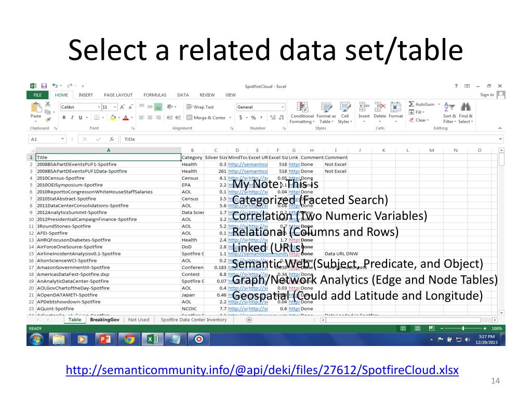Expand the Name Box A1 dropdown
532x399 pixels.
click(x=62, y=139)
